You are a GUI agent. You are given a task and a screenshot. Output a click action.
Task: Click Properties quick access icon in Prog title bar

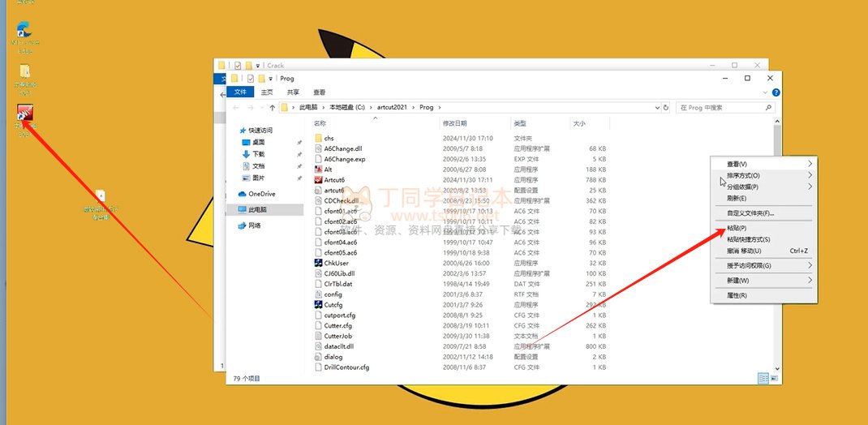pyautogui.click(x=250, y=79)
